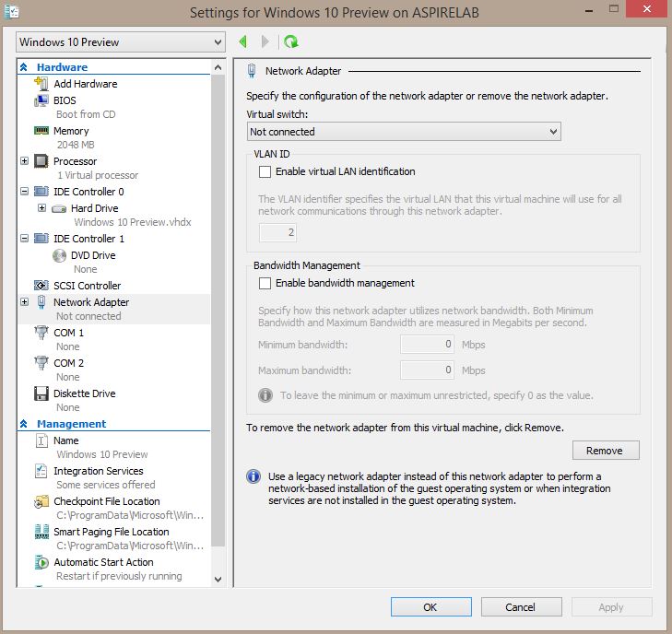Click the tree scrollbar down arrow

[x=218, y=579]
